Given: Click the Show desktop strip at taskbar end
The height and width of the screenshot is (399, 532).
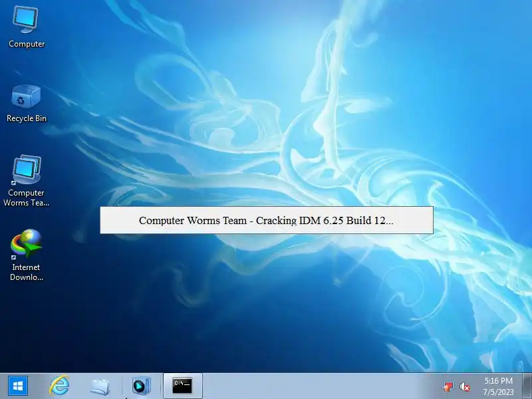Looking at the screenshot, I should click(x=527, y=386).
